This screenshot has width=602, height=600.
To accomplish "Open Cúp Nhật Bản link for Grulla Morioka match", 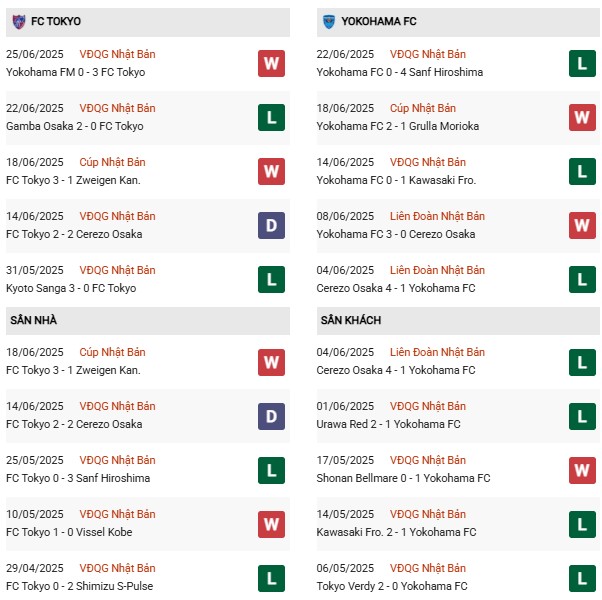I will (423, 109).
